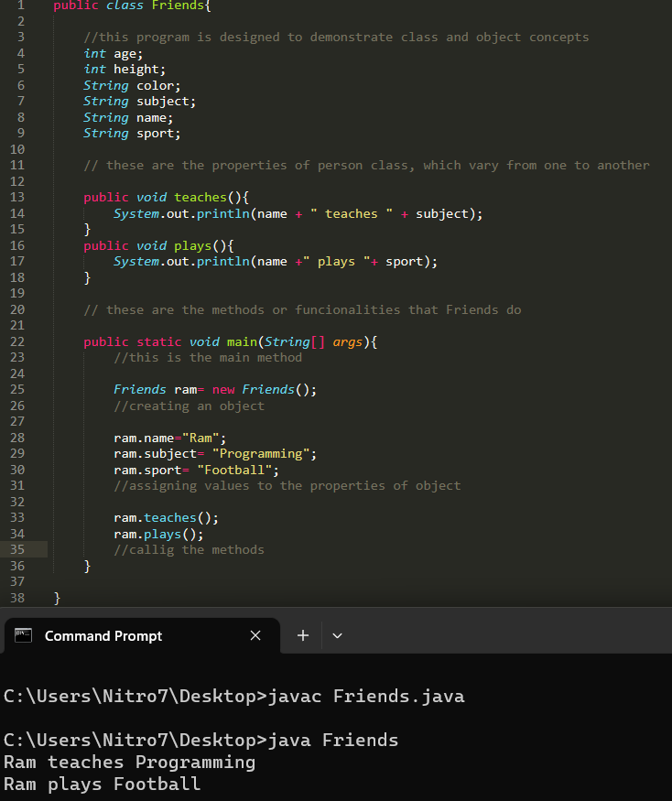The image size is (672, 801).
Task: Click the " teaches " string on line 14
Action: tap(352, 213)
